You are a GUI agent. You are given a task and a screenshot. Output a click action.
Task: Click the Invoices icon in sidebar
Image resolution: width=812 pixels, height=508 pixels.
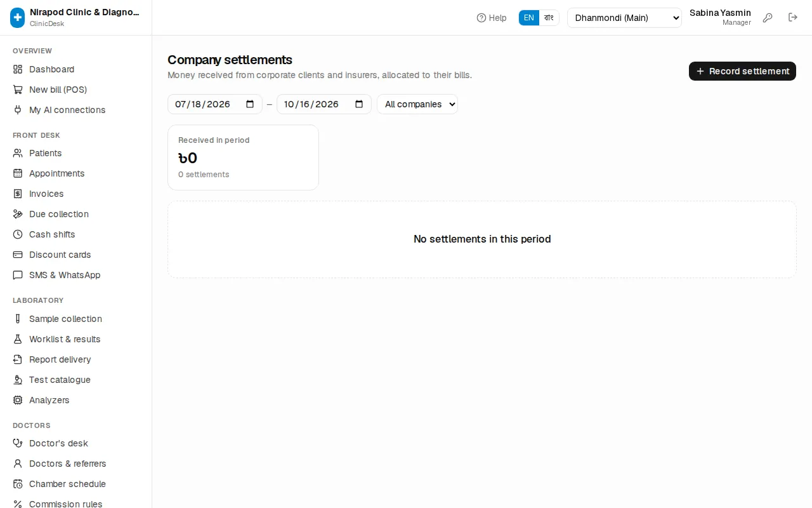click(18, 194)
